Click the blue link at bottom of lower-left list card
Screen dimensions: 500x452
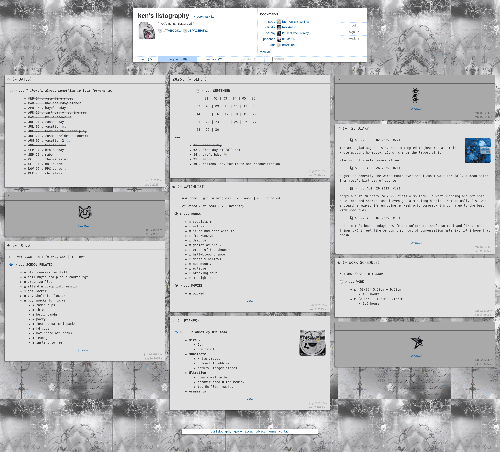click(x=83, y=350)
